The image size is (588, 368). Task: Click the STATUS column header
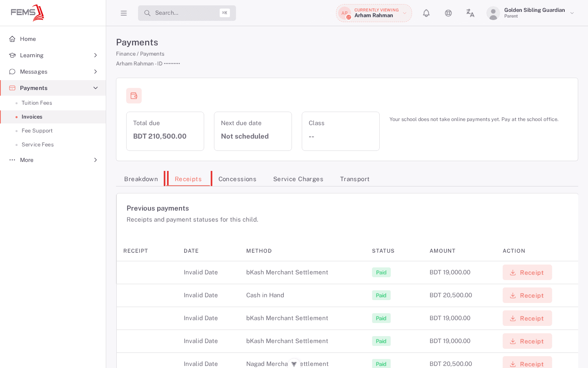pyautogui.click(x=383, y=251)
